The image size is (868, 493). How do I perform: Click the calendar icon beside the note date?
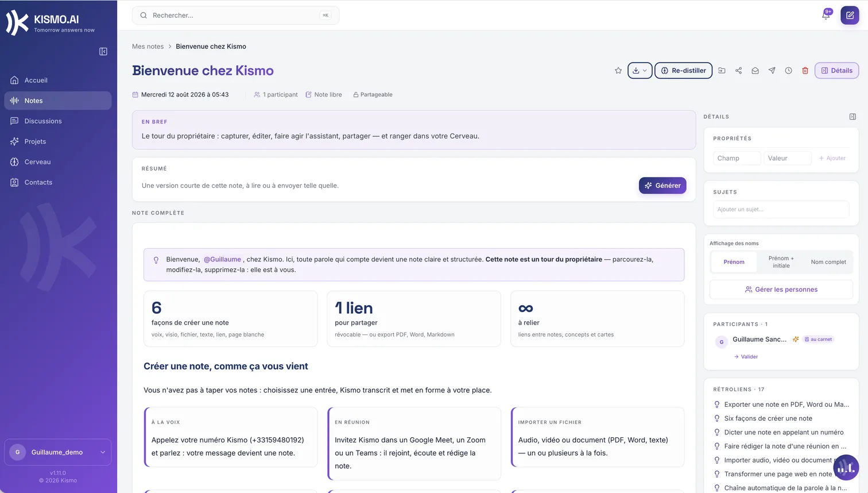click(x=135, y=95)
